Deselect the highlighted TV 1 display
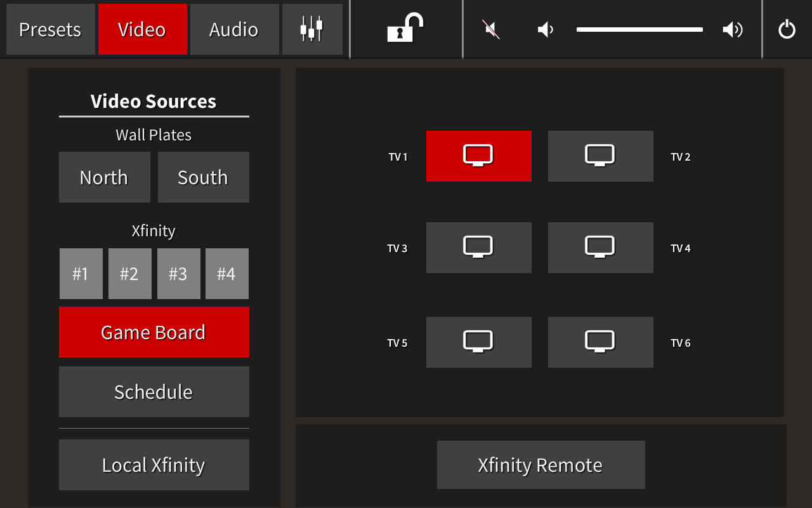Image resolution: width=812 pixels, height=508 pixels. click(478, 156)
